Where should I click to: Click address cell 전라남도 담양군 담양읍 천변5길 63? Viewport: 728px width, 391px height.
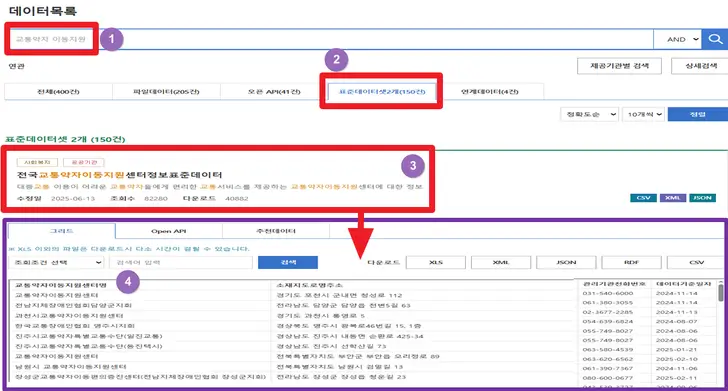(343, 306)
